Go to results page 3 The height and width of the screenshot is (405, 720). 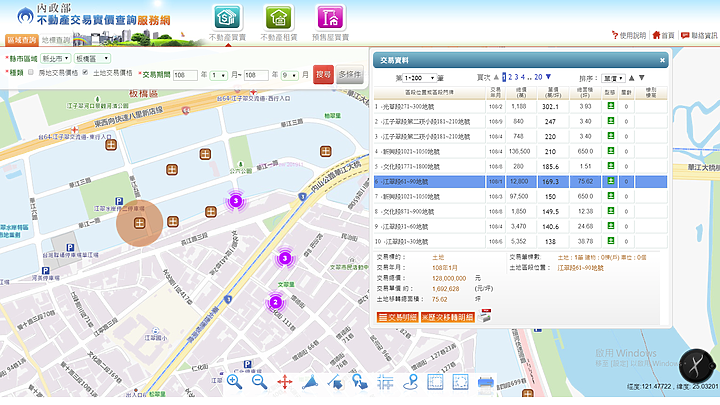coord(517,77)
